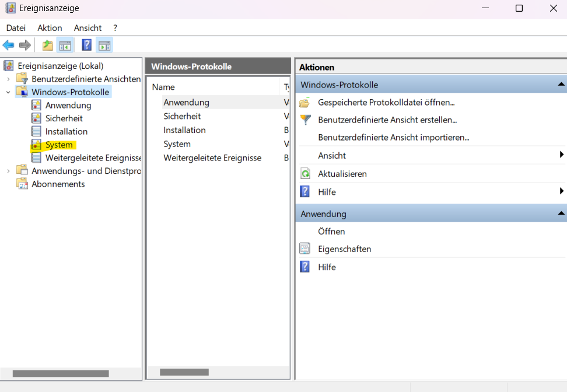This screenshot has height=392, width=567.
Task: Click the Weitergeleitete Ereignisse icon in tree
Action: click(x=36, y=157)
